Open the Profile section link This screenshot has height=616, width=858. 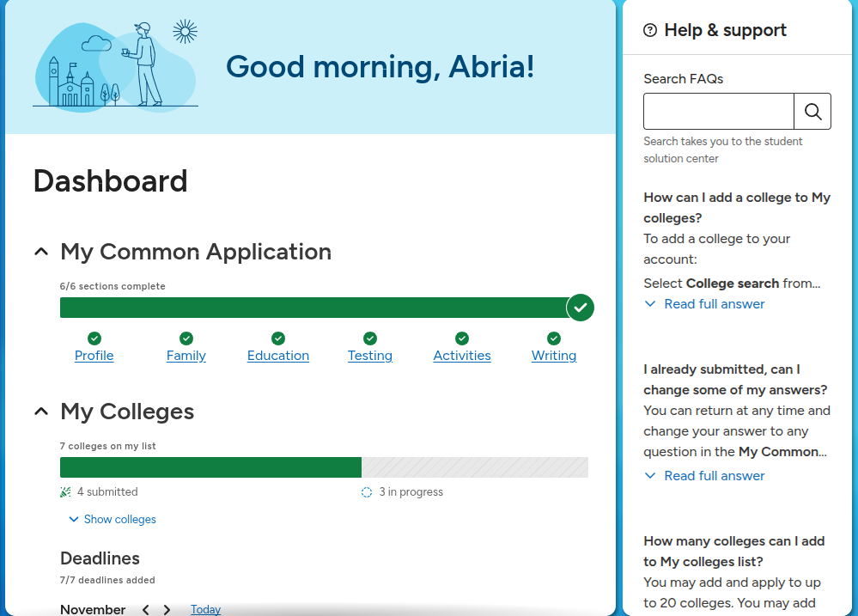(x=94, y=356)
